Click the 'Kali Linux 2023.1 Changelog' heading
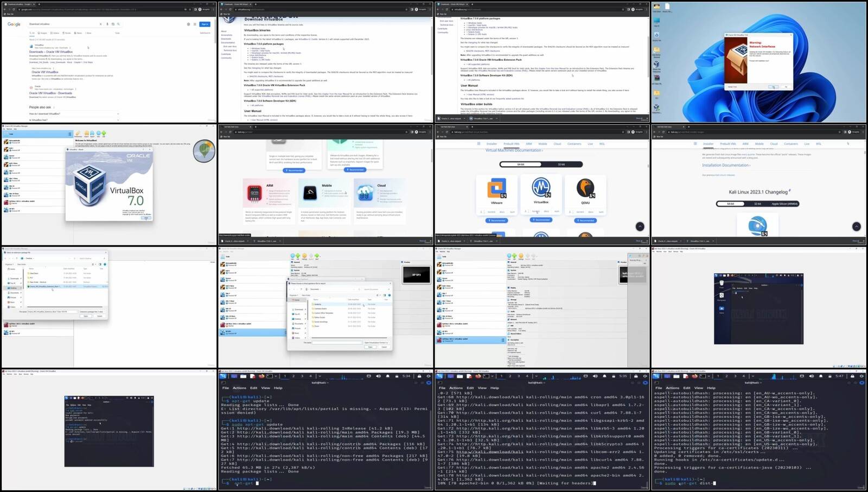The width and height of the screenshot is (868, 492). tap(758, 192)
